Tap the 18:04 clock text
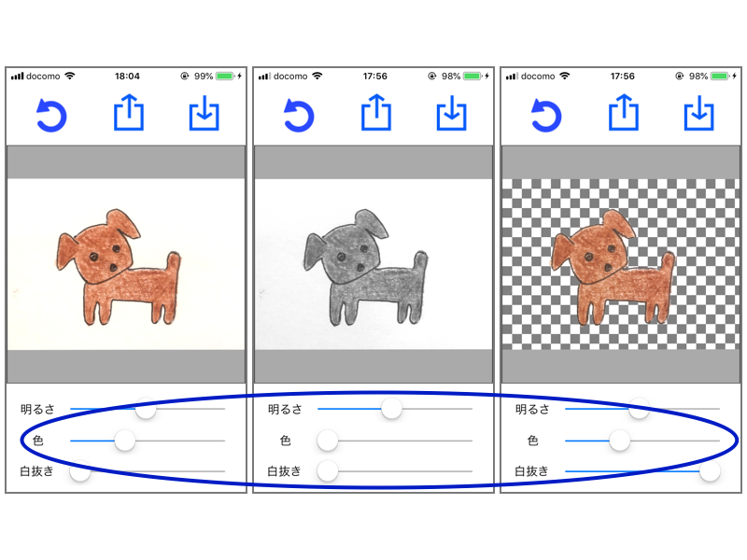This screenshot has height=560, width=747. pyautogui.click(x=127, y=77)
